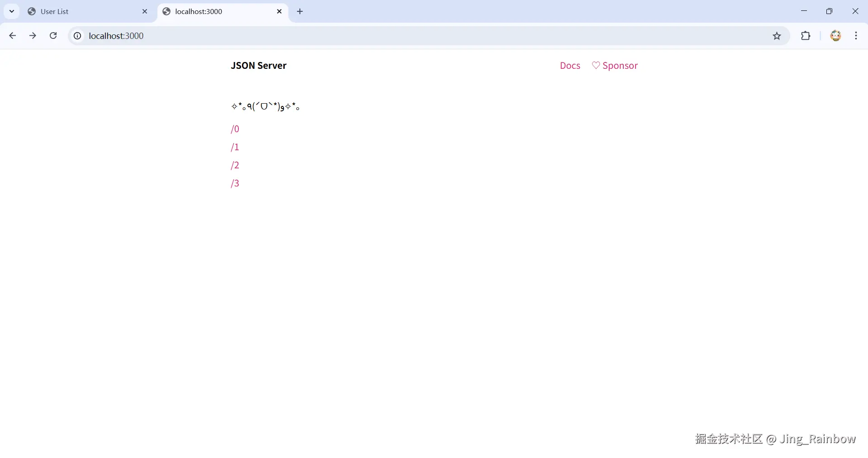Close the localhost:3000 tab

point(279,11)
